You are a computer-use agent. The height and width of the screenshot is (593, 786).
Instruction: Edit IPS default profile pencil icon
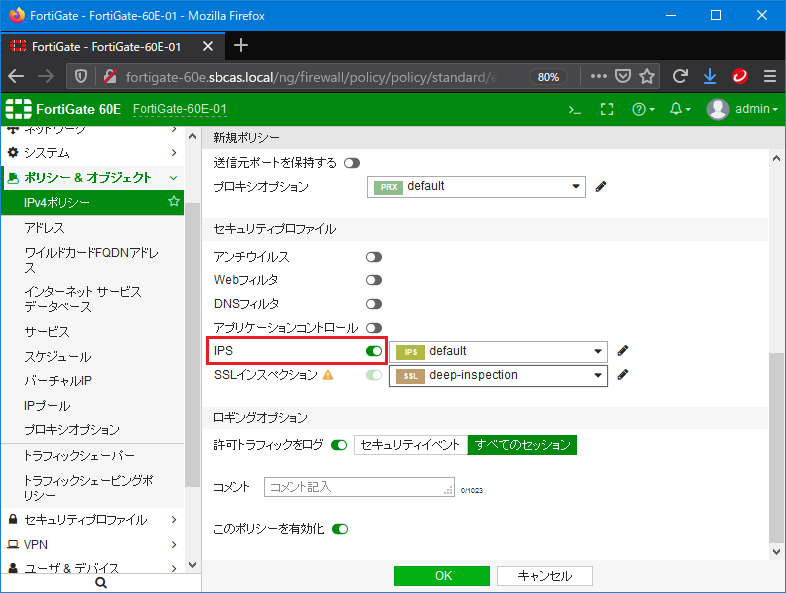click(x=623, y=351)
